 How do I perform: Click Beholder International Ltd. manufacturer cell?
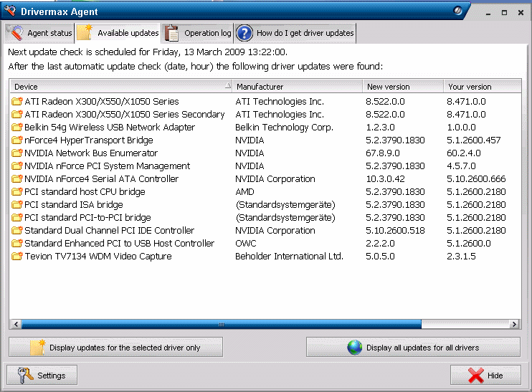point(289,256)
